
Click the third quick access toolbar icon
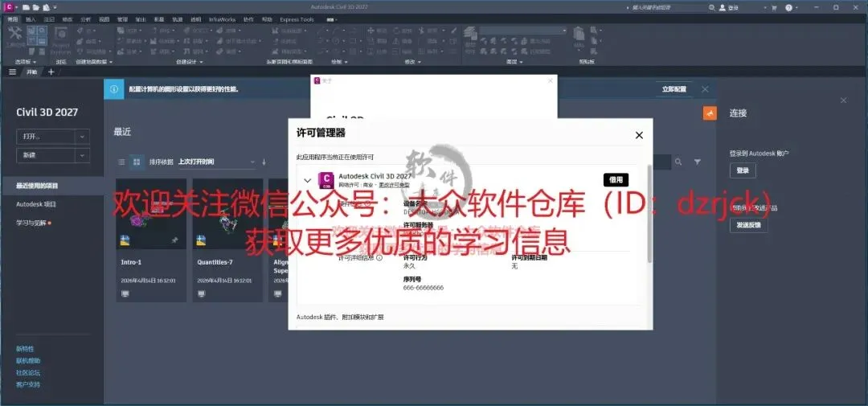coord(46,7)
